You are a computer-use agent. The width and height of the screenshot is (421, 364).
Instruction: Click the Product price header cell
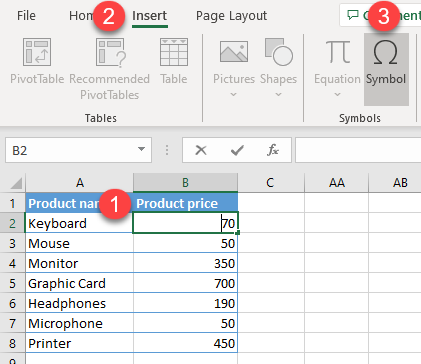(x=185, y=203)
